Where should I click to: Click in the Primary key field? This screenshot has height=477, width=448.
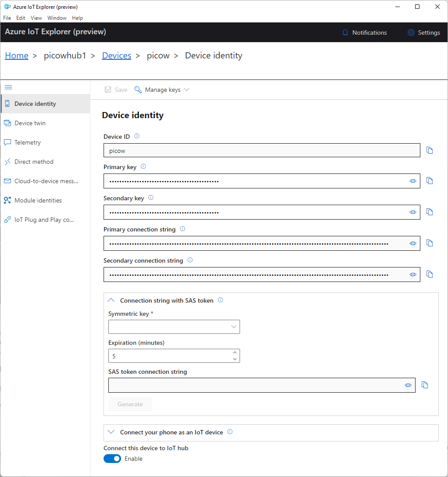[x=262, y=181]
